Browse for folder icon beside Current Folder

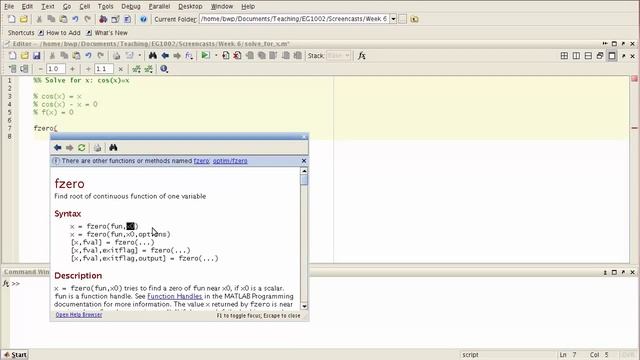coord(414,19)
